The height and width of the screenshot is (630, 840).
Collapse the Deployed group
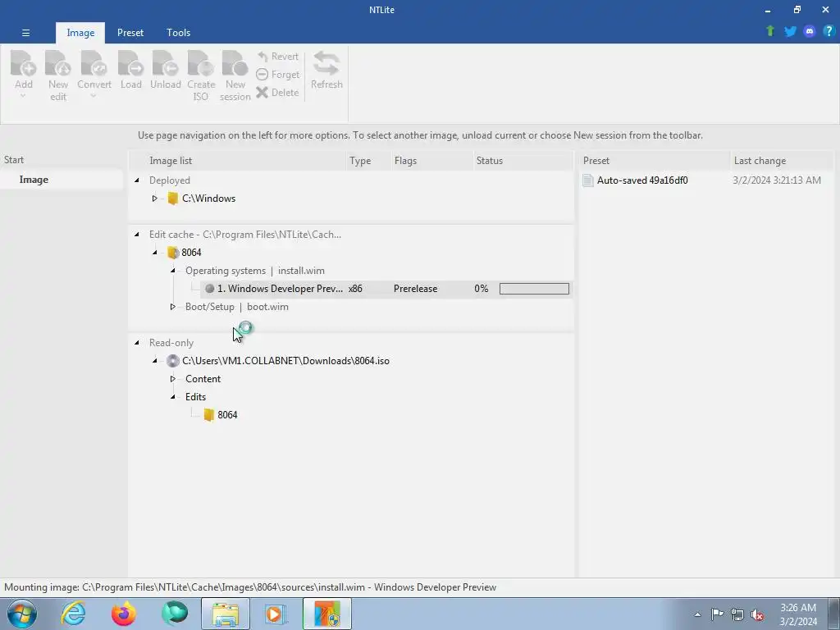click(x=137, y=180)
